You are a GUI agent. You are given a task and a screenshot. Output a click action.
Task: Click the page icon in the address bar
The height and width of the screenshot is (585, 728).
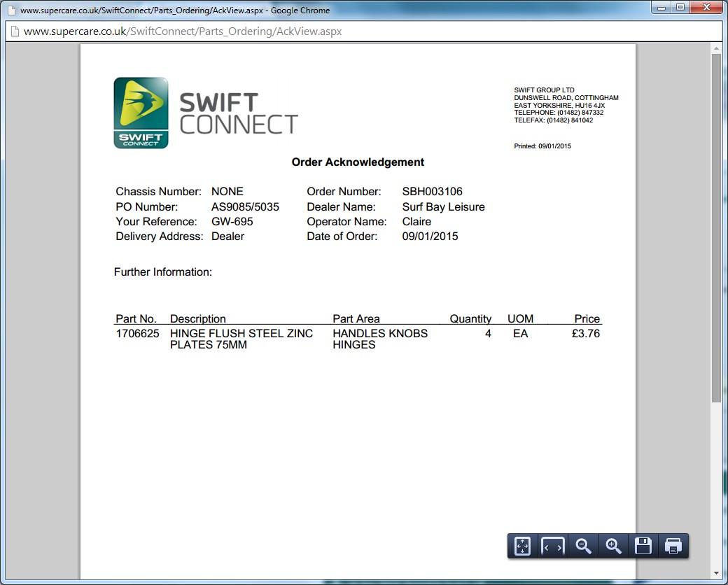coord(15,31)
